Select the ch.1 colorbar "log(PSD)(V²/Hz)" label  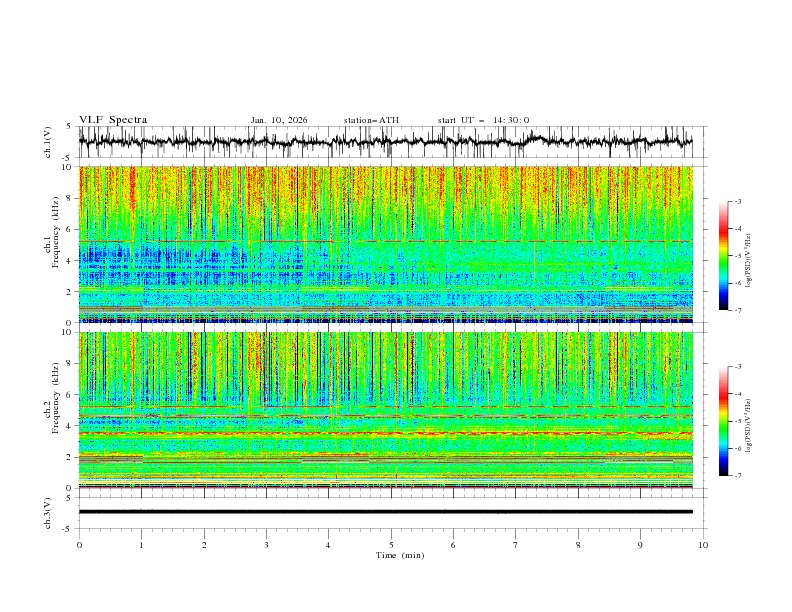coord(748,261)
